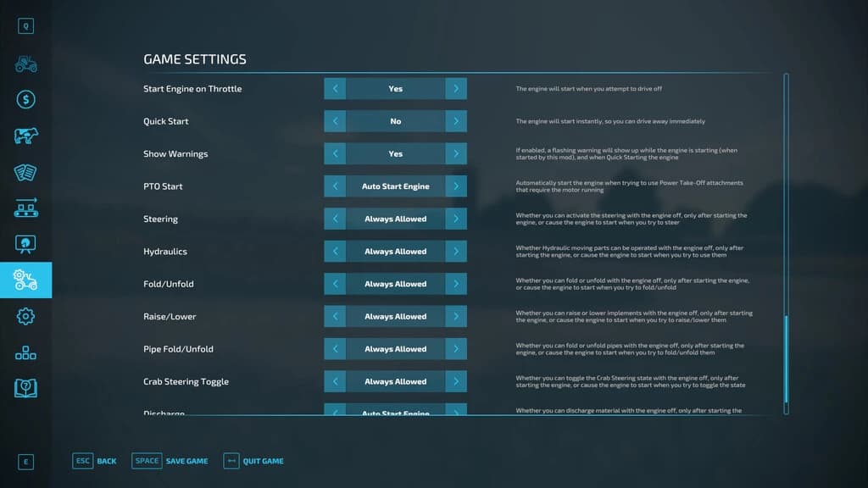
Task: Click right arrow for Hydraulics
Action: 456,251
